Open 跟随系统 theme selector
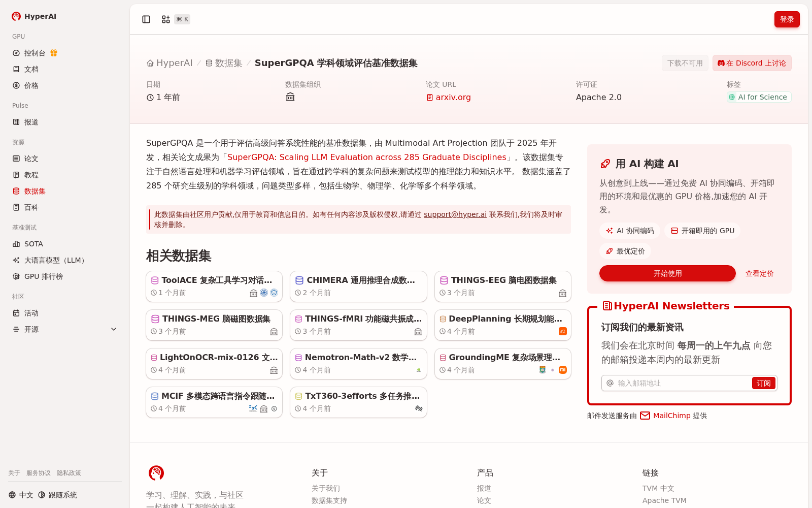812x508 pixels. click(x=57, y=495)
